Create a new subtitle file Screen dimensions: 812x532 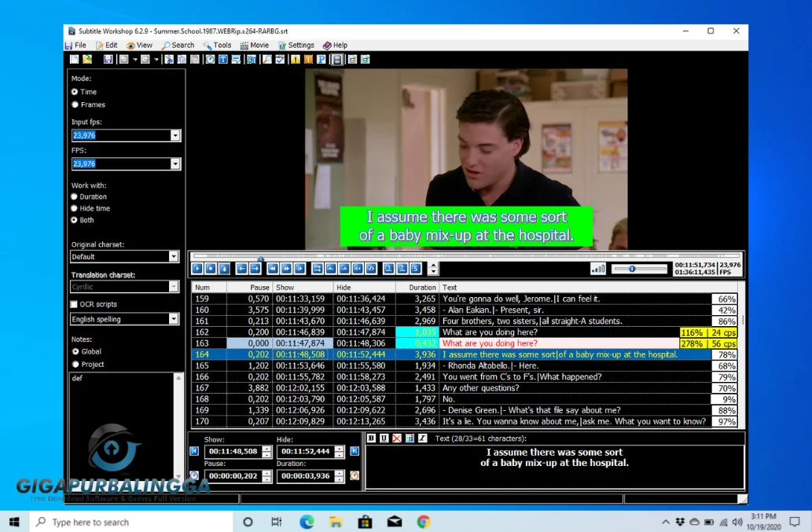tap(75, 60)
